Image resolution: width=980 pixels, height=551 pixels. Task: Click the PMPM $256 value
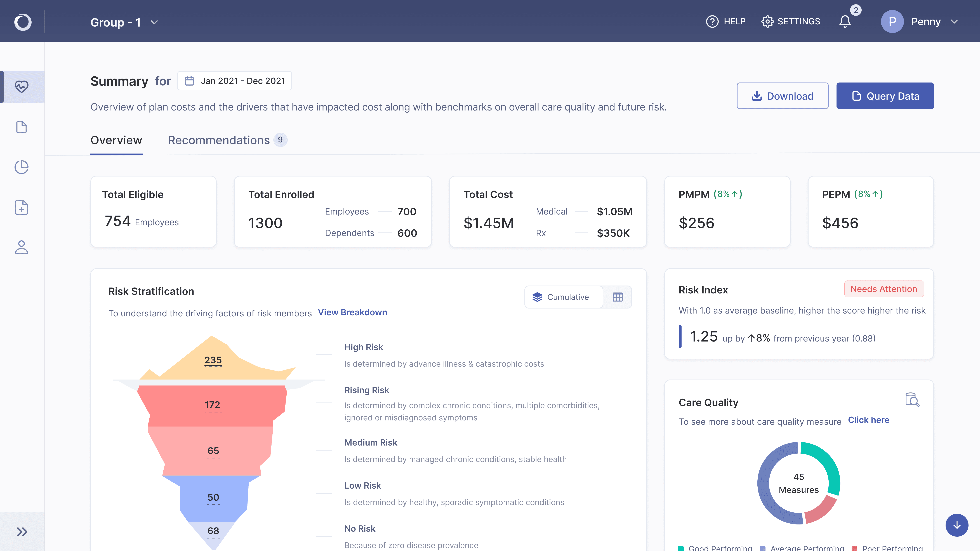point(696,223)
